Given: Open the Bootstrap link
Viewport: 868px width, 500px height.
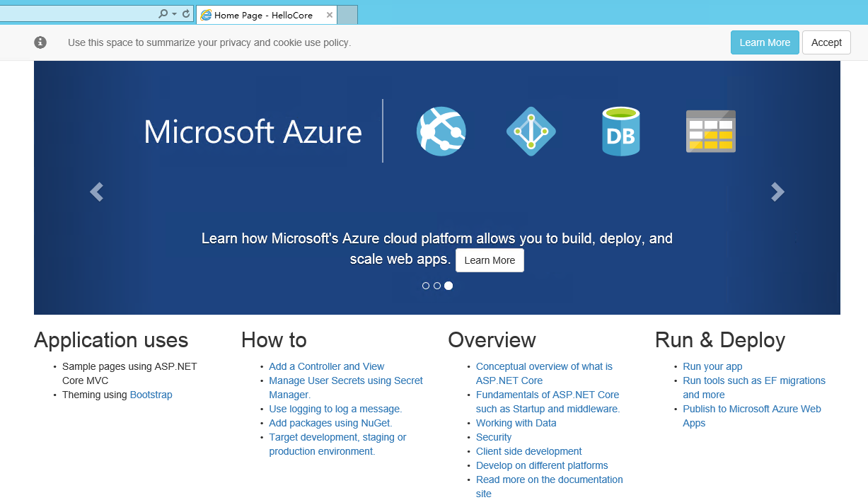Looking at the screenshot, I should pos(151,395).
